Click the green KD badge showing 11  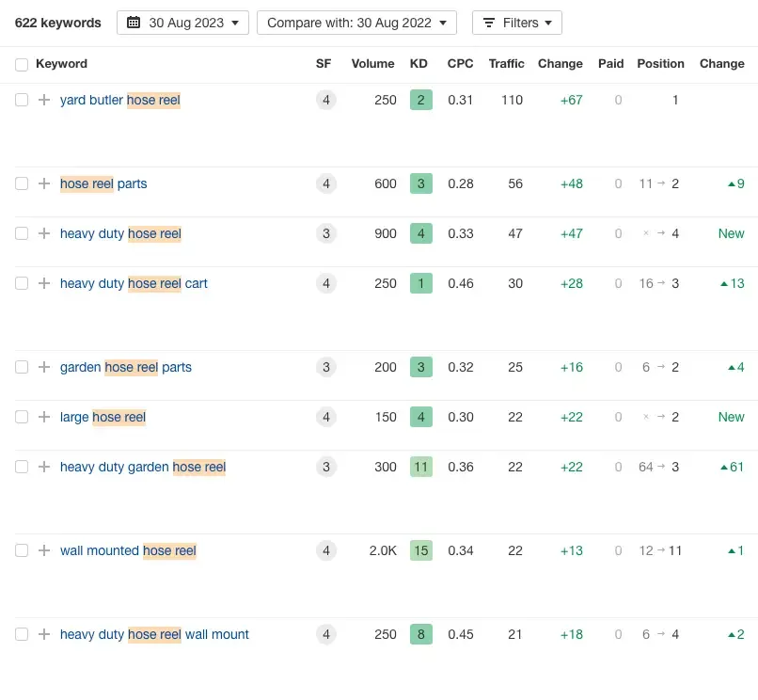419,467
